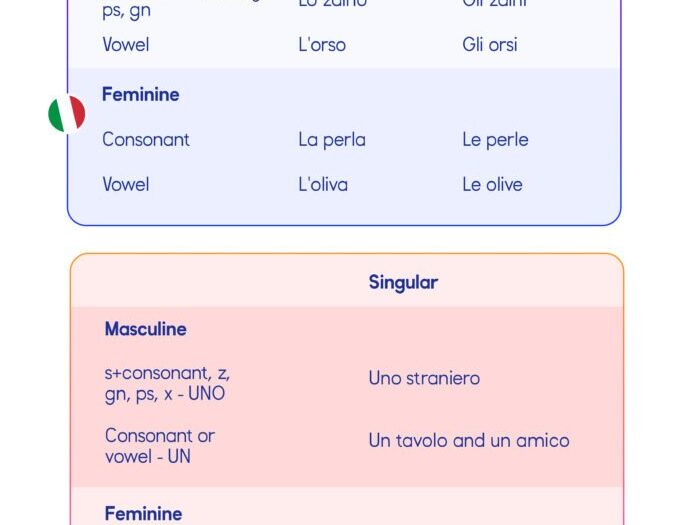Viewport: 688px width, 525px height.
Task: Click the plural Le olive
Action: click(492, 184)
